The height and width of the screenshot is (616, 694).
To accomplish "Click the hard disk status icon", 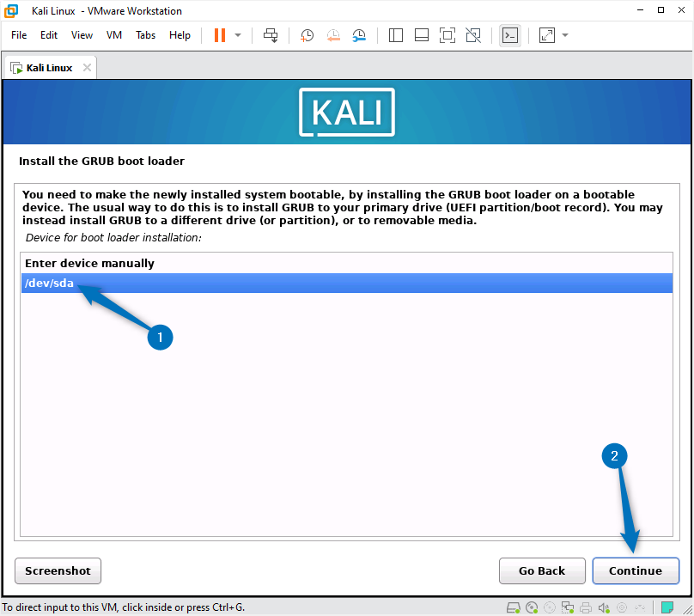I will click(513, 607).
